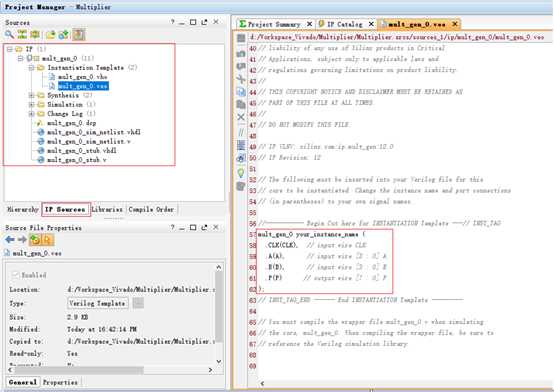Click the Location path value in properties
Viewport: 554px width, 392px height.
141,289
